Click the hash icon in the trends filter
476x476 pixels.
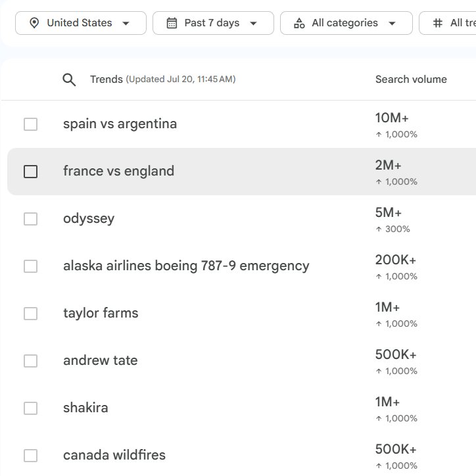tap(437, 23)
